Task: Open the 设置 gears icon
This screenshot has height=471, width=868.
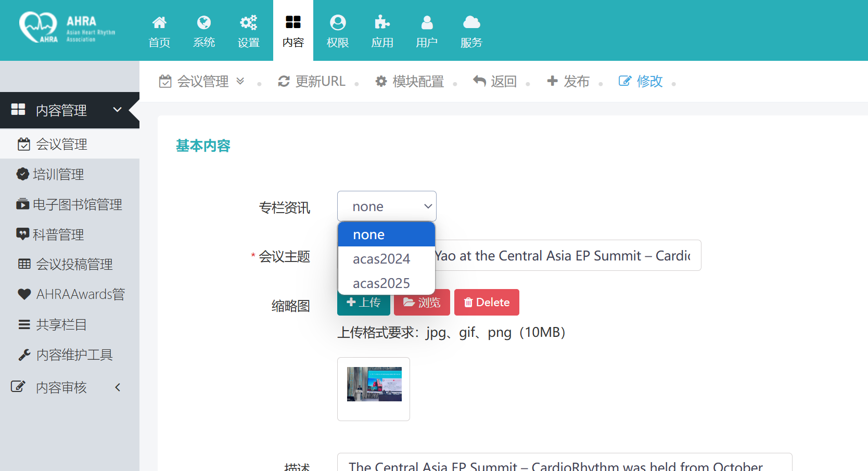Action: coord(248,23)
